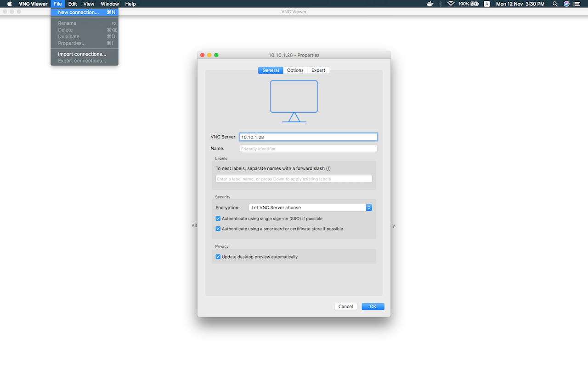Switch to the Expert tab

pos(318,70)
